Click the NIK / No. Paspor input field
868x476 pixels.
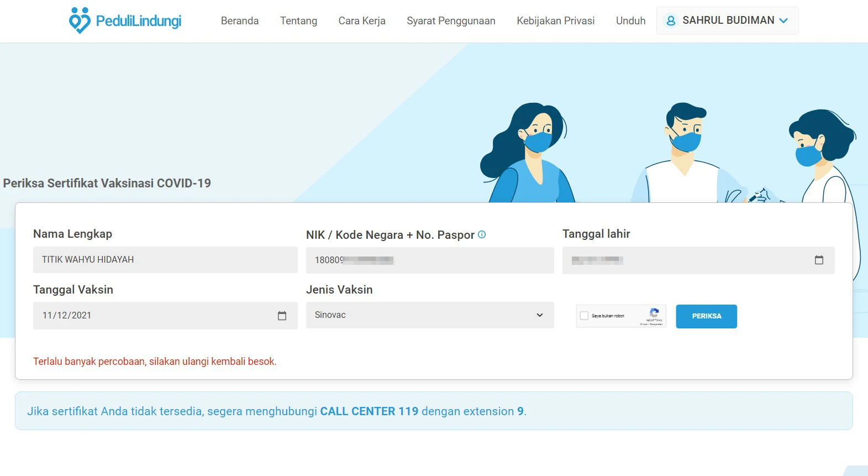(x=430, y=260)
